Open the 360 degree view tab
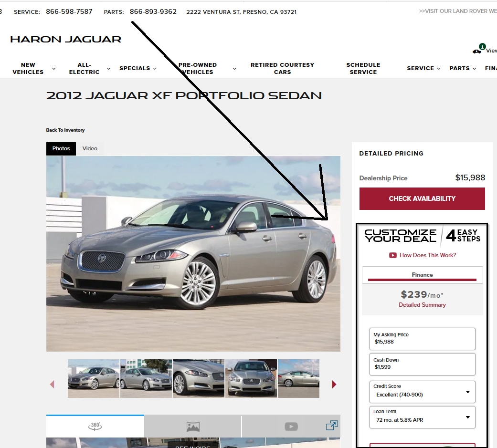The width and height of the screenshot is (497, 448). tap(95, 426)
